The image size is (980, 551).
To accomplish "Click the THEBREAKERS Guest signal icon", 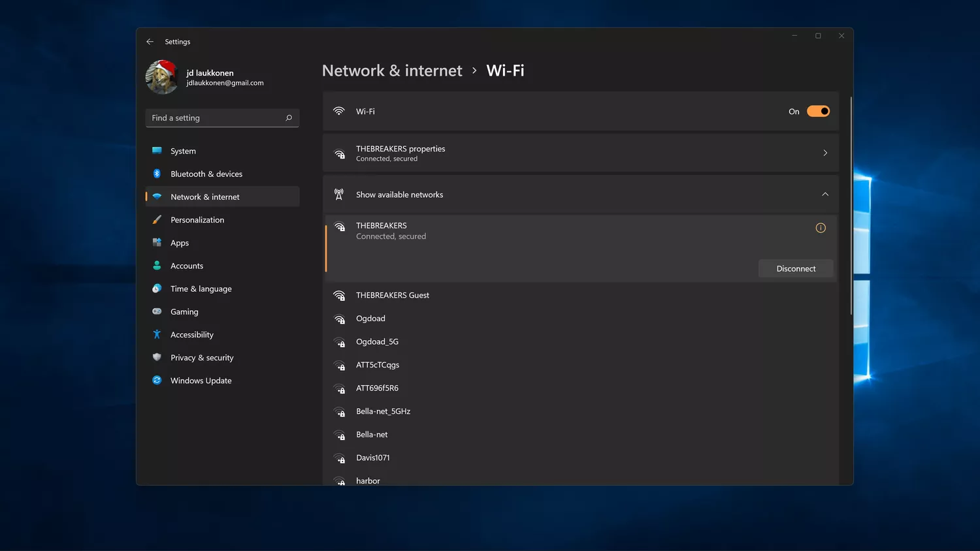I will coord(339,296).
